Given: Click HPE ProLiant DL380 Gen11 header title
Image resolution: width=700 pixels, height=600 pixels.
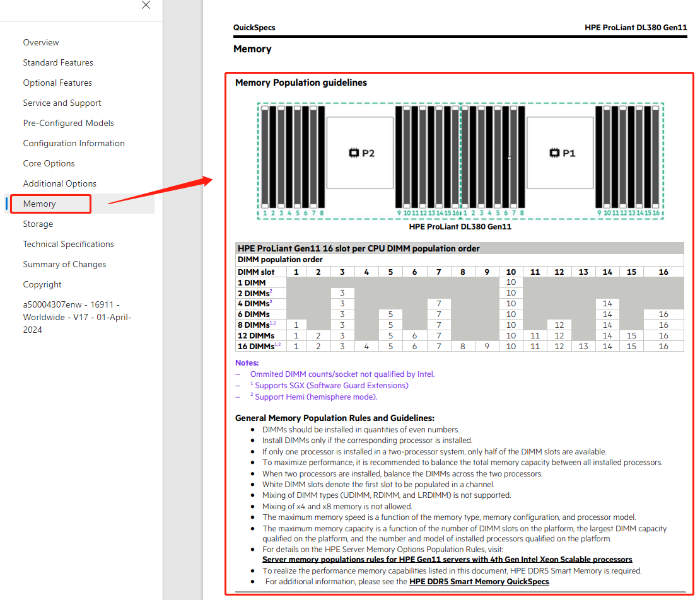Looking at the screenshot, I should coord(636,27).
